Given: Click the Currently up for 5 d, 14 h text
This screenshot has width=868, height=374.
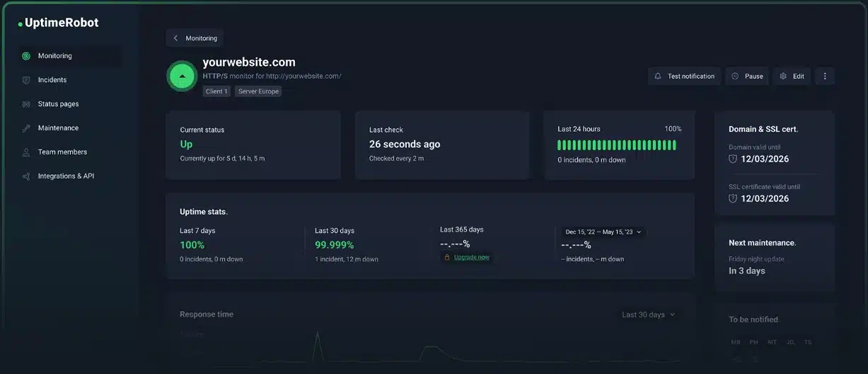Looking at the screenshot, I should tap(222, 159).
